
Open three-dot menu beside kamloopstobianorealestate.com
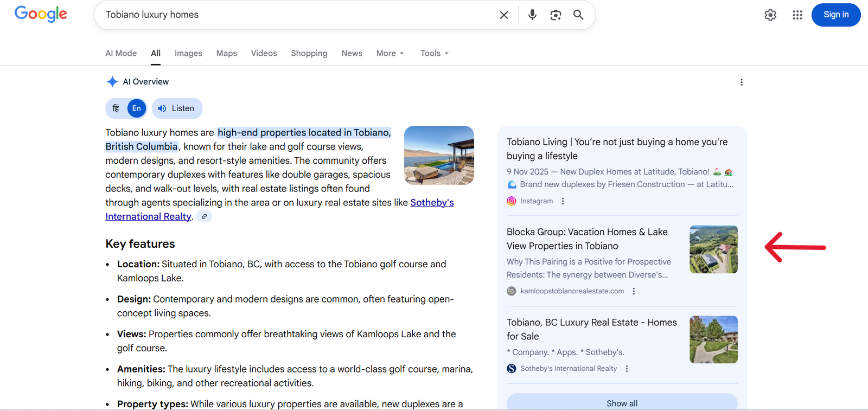click(634, 291)
